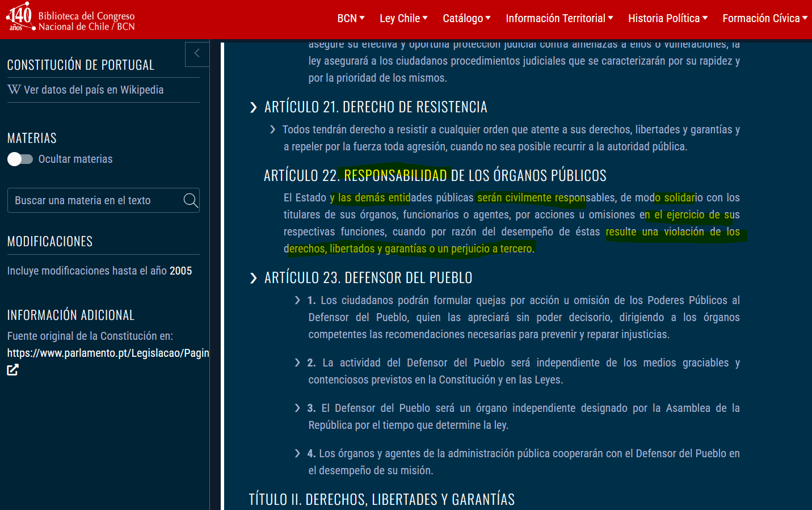Open the external link icon under source URL

[x=12, y=370]
